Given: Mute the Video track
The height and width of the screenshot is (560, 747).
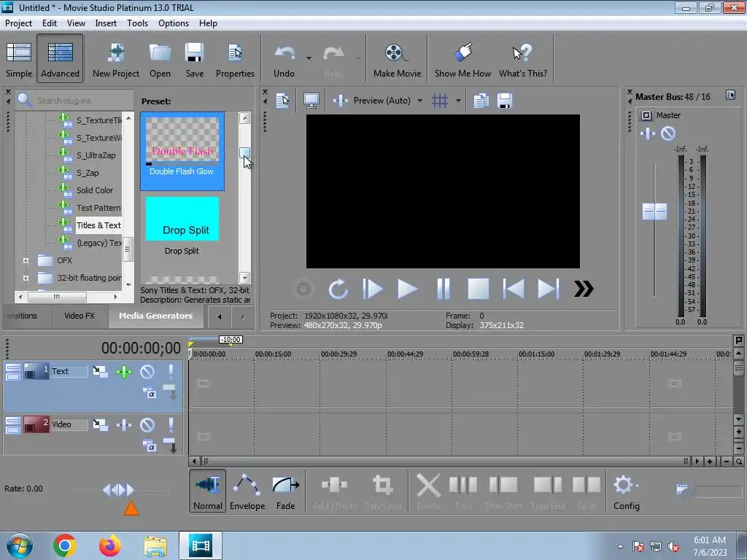Looking at the screenshot, I should coord(147,425).
